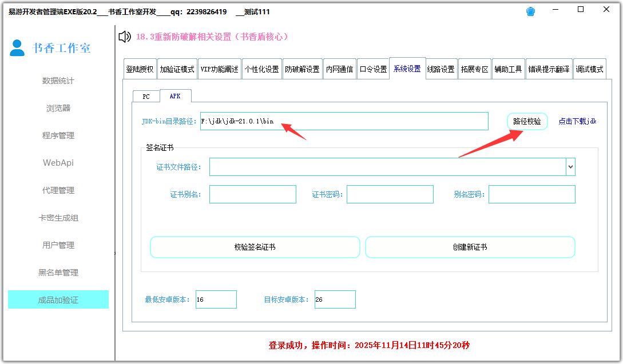This screenshot has width=623, height=364.
Task: Click the 校验签名证书 button
Action: pos(255,247)
